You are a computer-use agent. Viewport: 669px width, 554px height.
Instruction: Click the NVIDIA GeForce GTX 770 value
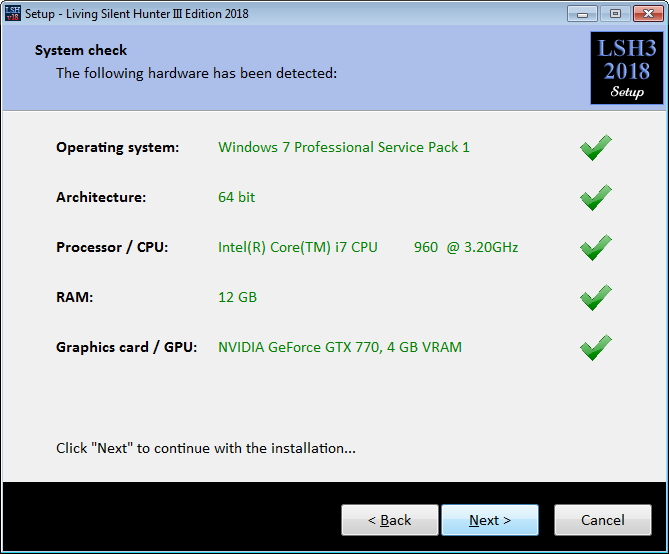(340, 347)
